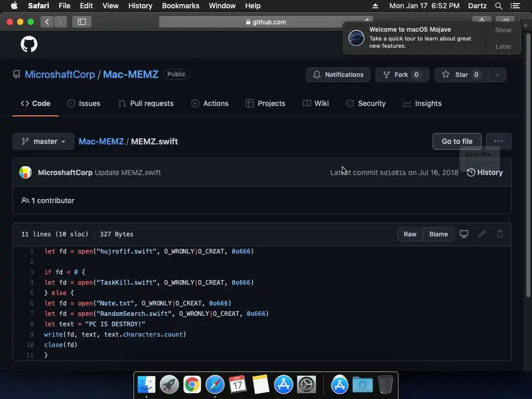This screenshot has width=532, height=399.
Task: Open Update MEMZ.swift commit message
Action: [x=128, y=172]
